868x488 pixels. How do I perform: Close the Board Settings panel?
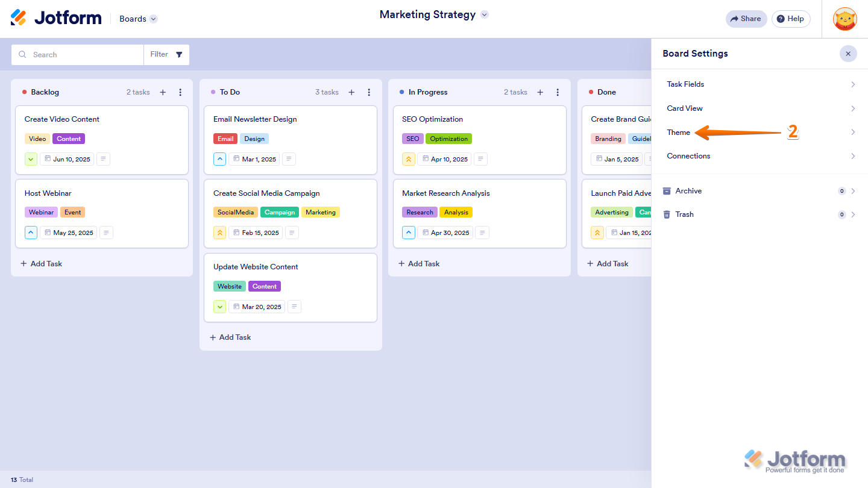point(848,54)
